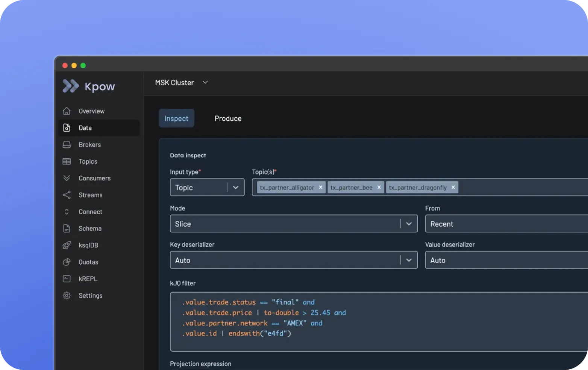Screen dimensions: 588x370
Task: Remove the tx_partner_dragonfly topic tag
Action: point(453,187)
